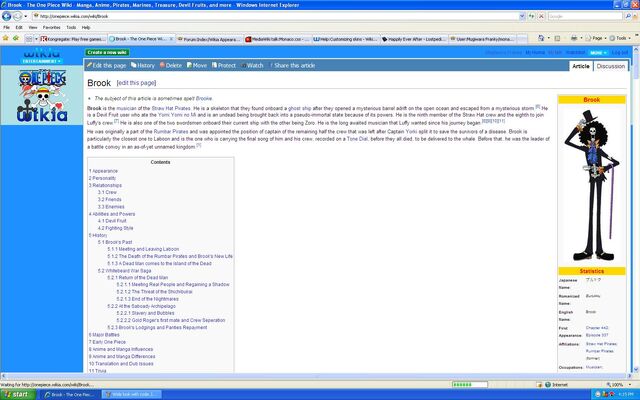
Task: Switch to the Forum Index Wikia Appearance tab
Action: (209, 39)
